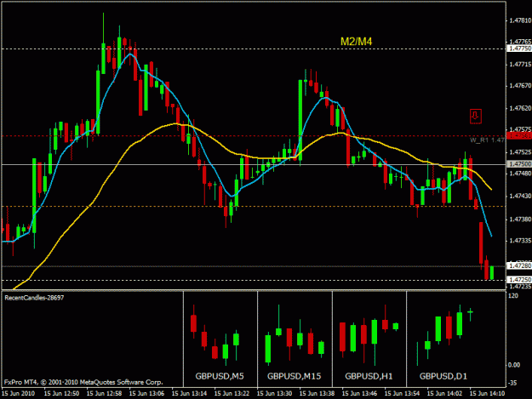Screen dimensions: 532x399
Task: Select the W_R1 pivot level label
Action: point(487,140)
